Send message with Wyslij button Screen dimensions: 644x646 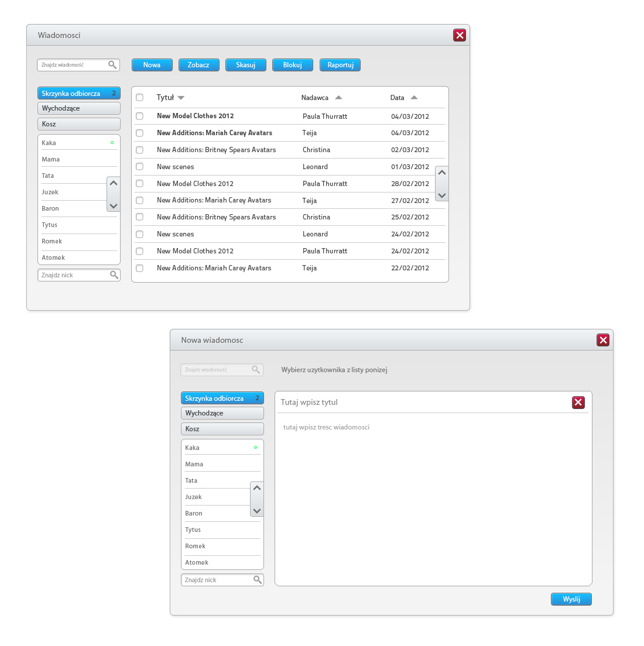pyautogui.click(x=571, y=599)
